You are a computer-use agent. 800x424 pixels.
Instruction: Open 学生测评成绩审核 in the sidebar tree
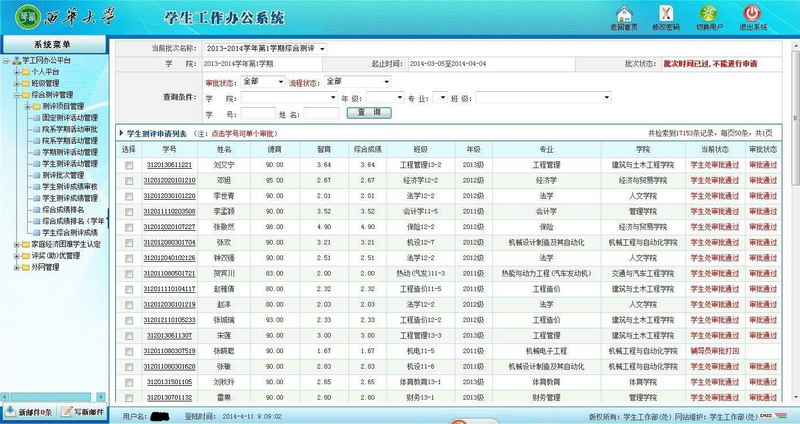click(x=70, y=186)
